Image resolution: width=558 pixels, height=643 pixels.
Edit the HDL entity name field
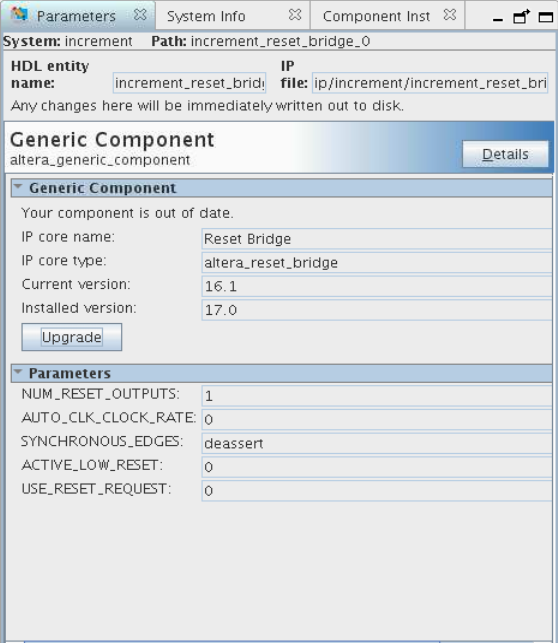pyautogui.click(x=189, y=83)
